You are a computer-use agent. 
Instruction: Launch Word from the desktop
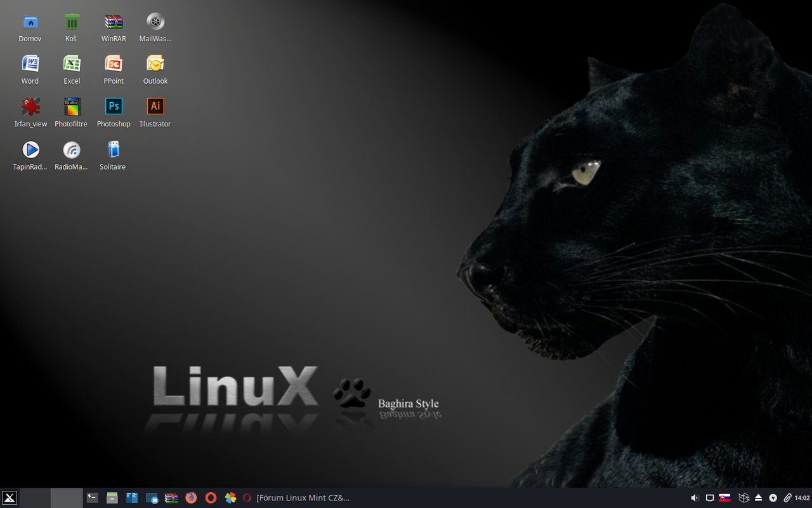[x=30, y=70]
